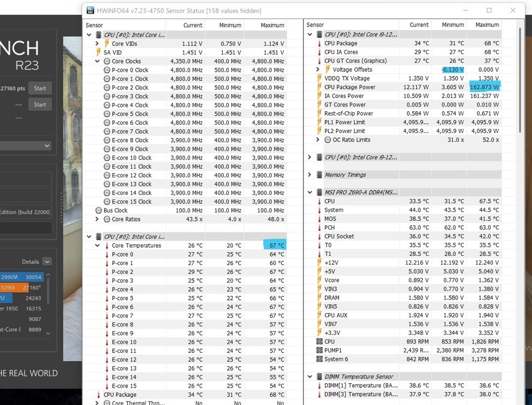Expand the Core Ratios row
Image resolution: width=532 pixels, height=405 pixels.
(x=97, y=219)
